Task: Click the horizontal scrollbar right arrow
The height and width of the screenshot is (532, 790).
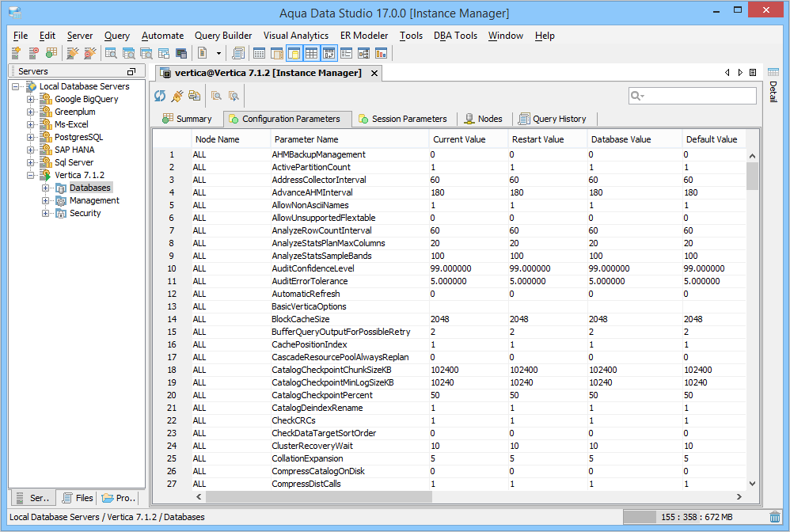Action: coord(739,496)
